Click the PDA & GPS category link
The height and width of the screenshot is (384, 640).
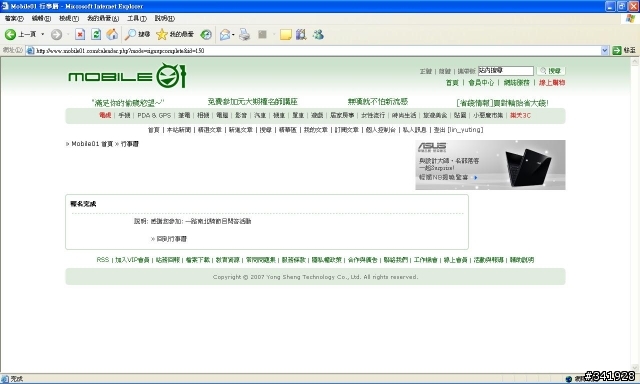[154, 115]
